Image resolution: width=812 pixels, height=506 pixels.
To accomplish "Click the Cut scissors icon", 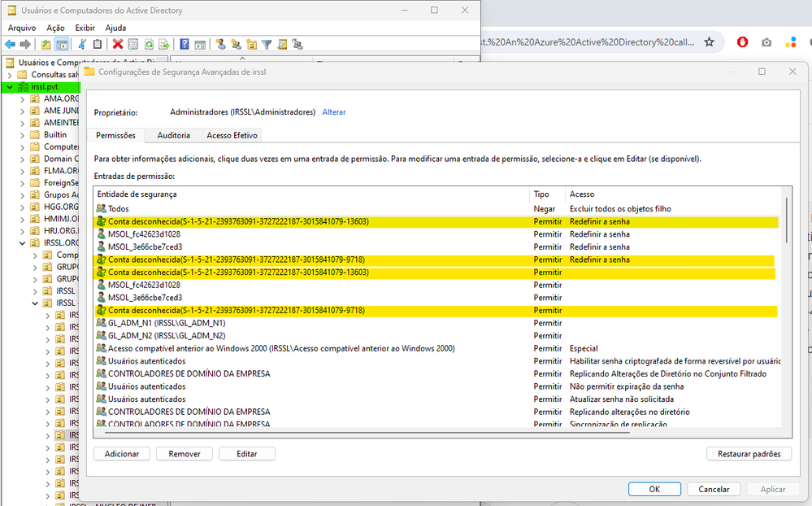I will 82,45.
